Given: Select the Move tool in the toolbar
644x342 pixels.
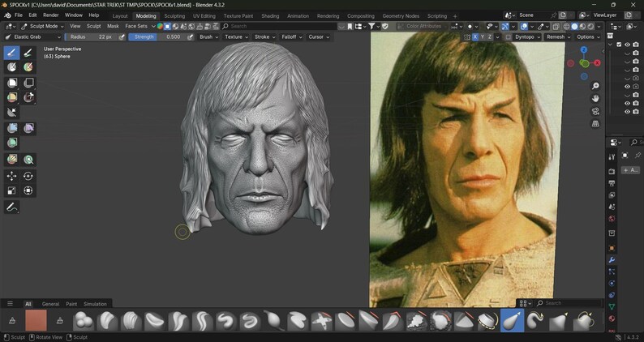Looking at the screenshot, I should tap(12, 176).
